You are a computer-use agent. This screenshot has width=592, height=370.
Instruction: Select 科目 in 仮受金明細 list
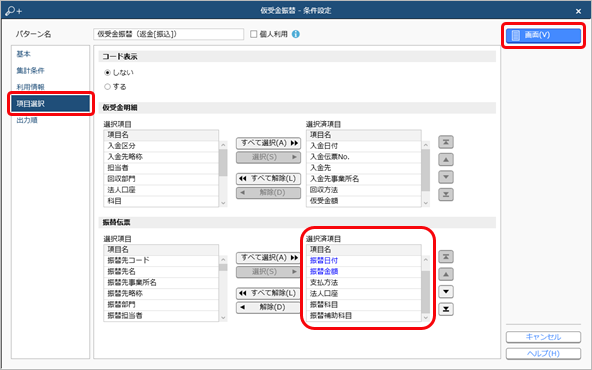[x=161, y=201]
